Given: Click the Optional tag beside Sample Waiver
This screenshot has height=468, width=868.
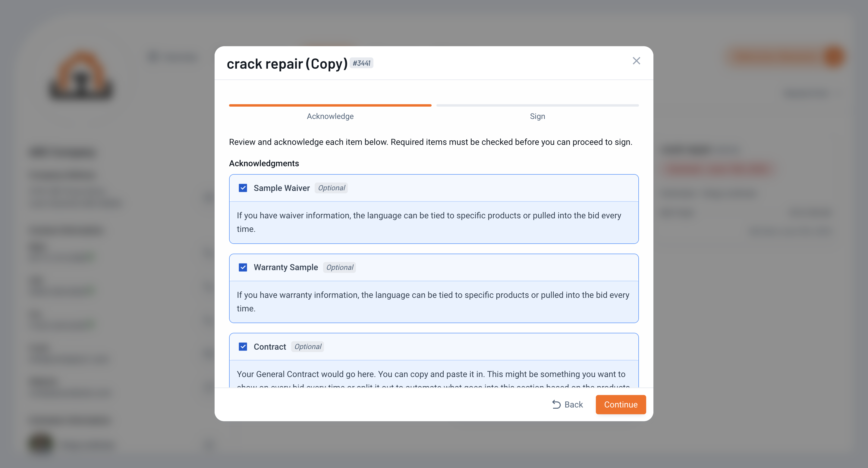Looking at the screenshot, I should coord(331,188).
